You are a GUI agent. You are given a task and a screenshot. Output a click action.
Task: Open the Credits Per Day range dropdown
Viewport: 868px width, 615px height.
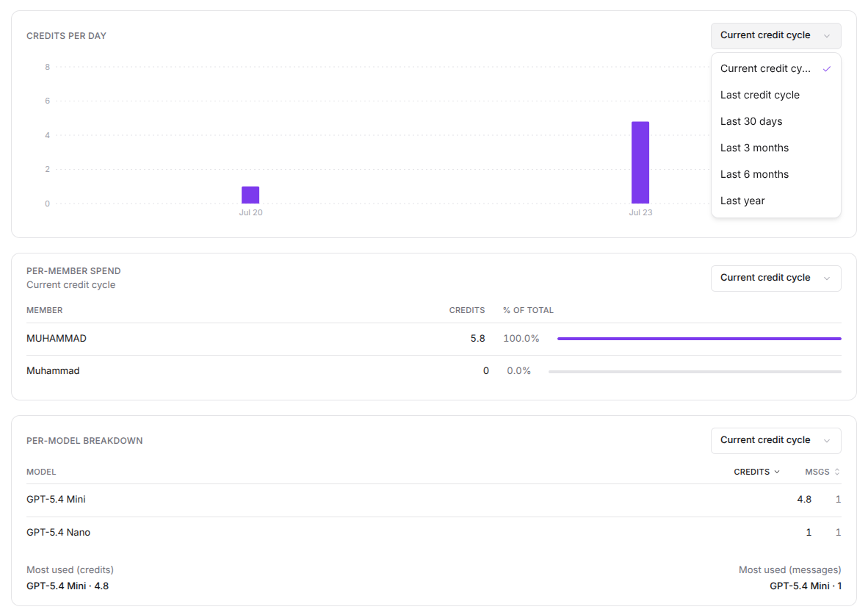tap(775, 35)
